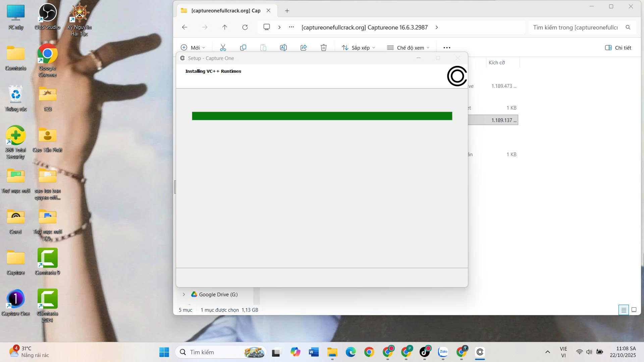Open the Mới new item menu

coord(193,48)
